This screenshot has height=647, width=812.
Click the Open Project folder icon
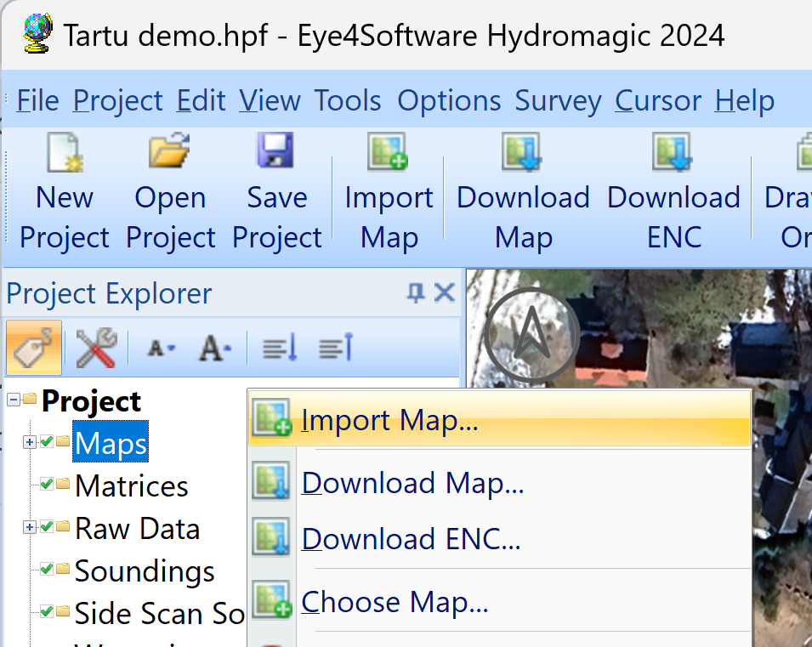point(169,150)
